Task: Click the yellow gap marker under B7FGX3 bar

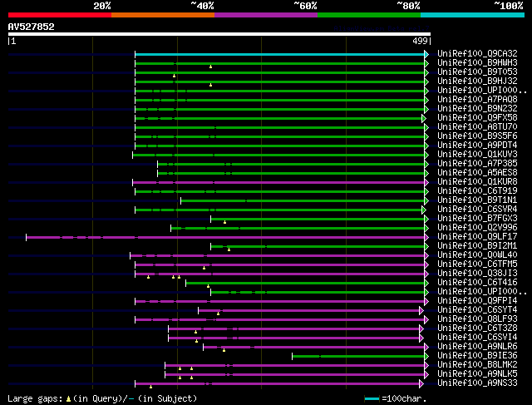Action: click(x=224, y=222)
